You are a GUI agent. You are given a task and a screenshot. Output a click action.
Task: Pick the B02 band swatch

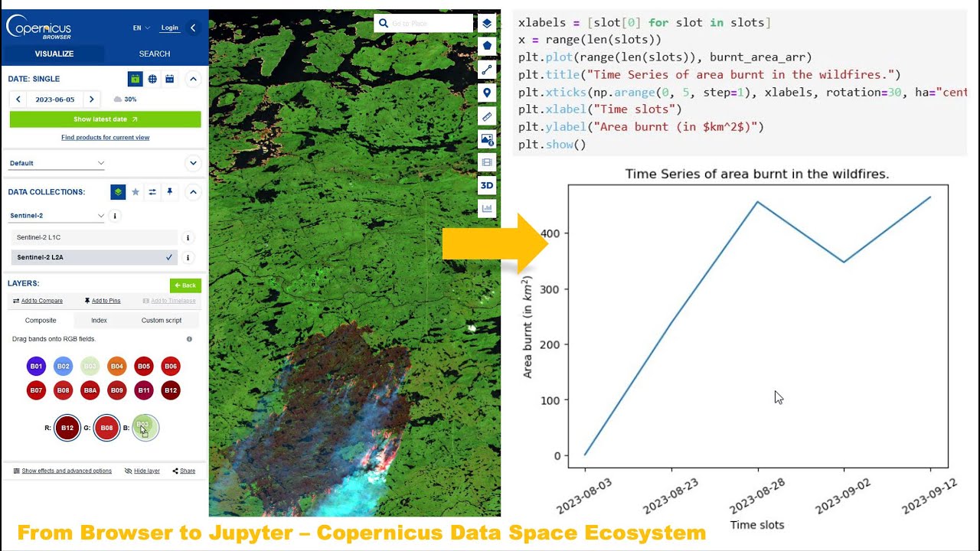[x=63, y=367]
